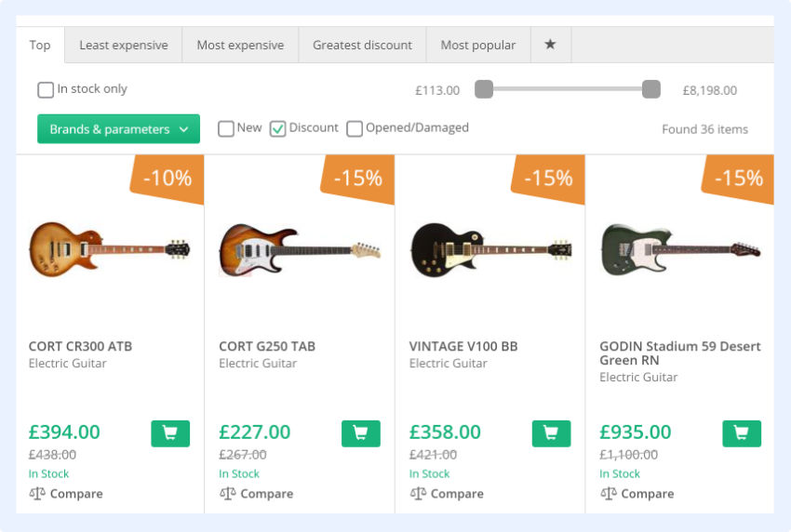Click compare scales icon for VINTAGE V100
The height and width of the screenshot is (532, 791).
418,494
